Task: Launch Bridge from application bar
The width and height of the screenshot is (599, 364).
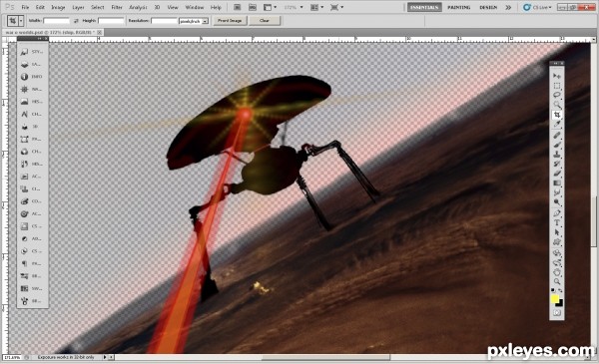Action: click(x=237, y=7)
